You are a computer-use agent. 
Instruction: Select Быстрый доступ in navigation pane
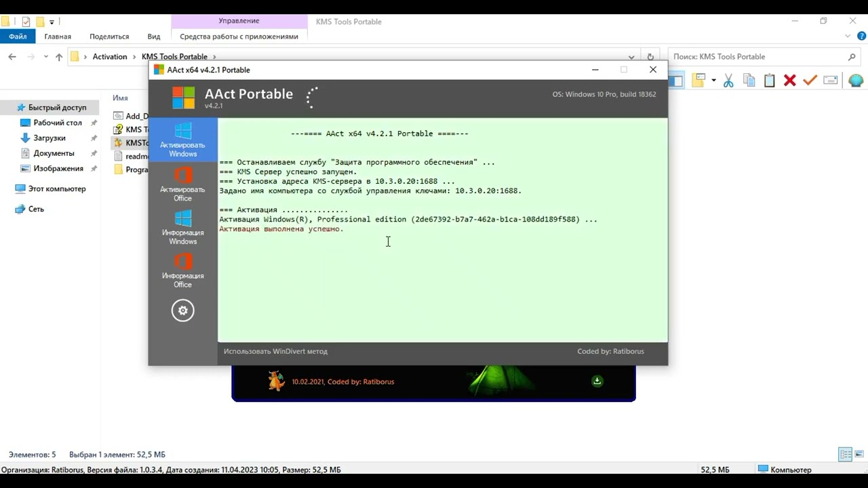pyautogui.click(x=57, y=107)
